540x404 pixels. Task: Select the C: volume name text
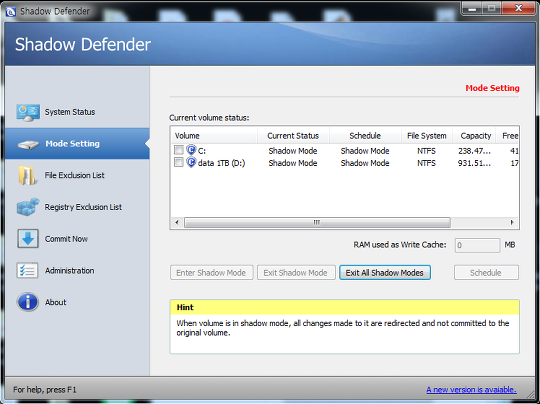click(202, 151)
